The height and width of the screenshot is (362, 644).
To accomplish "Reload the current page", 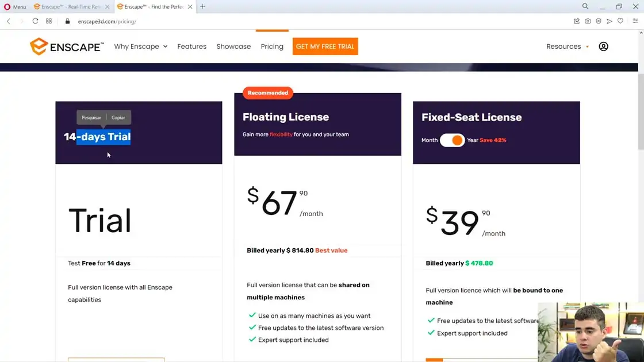I will point(35,21).
